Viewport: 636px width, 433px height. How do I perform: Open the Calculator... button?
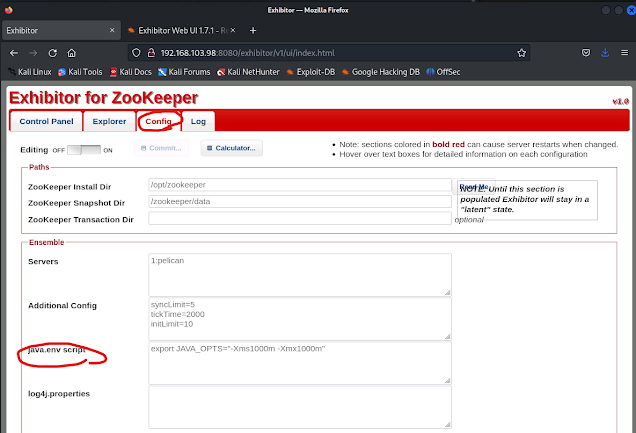pos(232,148)
